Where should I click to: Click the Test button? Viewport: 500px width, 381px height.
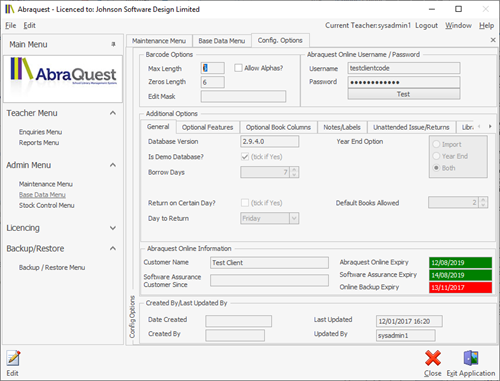coord(404,94)
